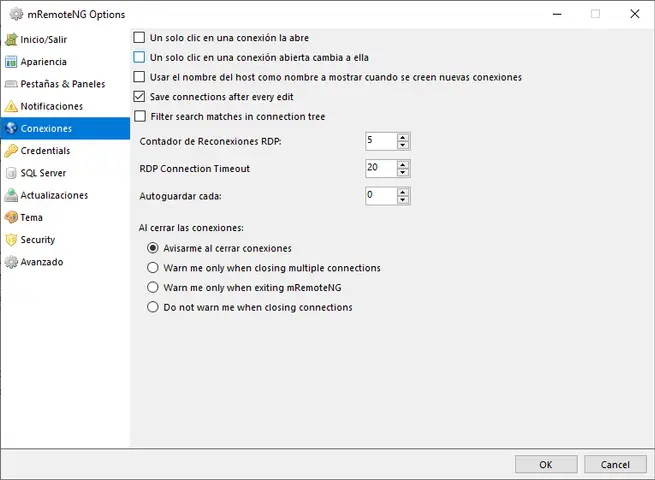The image size is (655, 480).
Task: Click the SQL Server database icon
Action: (11, 173)
